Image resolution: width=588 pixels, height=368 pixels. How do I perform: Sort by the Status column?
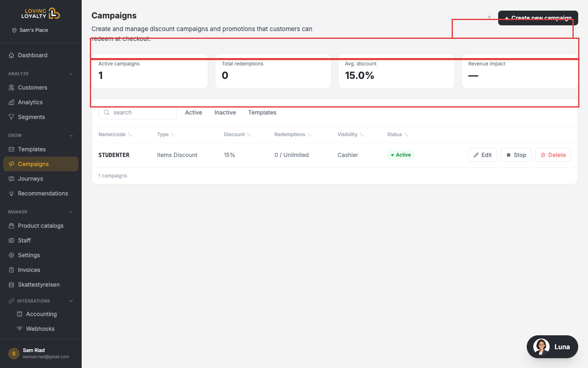pyautogui.click(x=397, y=135)
